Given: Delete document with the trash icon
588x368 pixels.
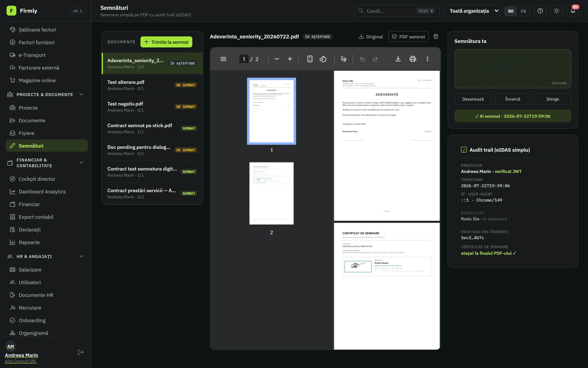Looking at the screenshot, I should [x=436, y=37].
